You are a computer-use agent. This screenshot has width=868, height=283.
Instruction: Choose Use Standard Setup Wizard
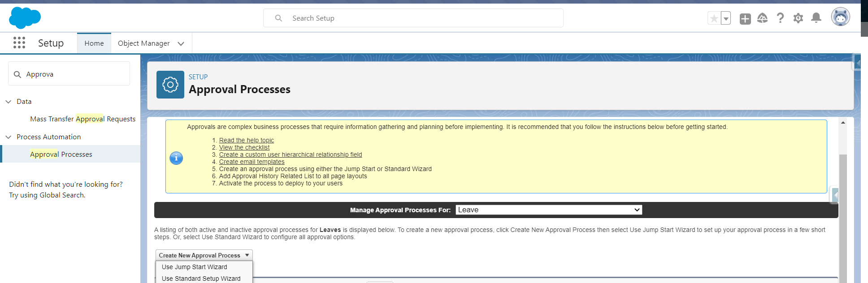(x=201, y=279)
